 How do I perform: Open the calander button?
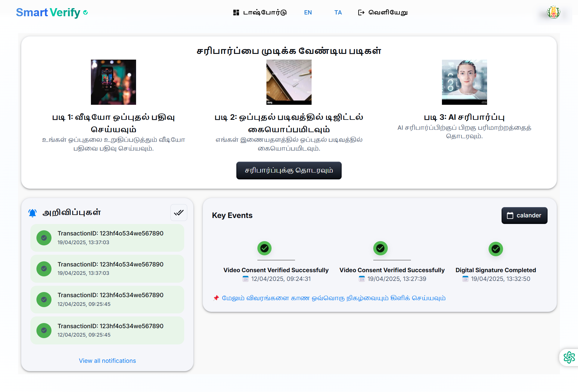(x=524, y=215)
